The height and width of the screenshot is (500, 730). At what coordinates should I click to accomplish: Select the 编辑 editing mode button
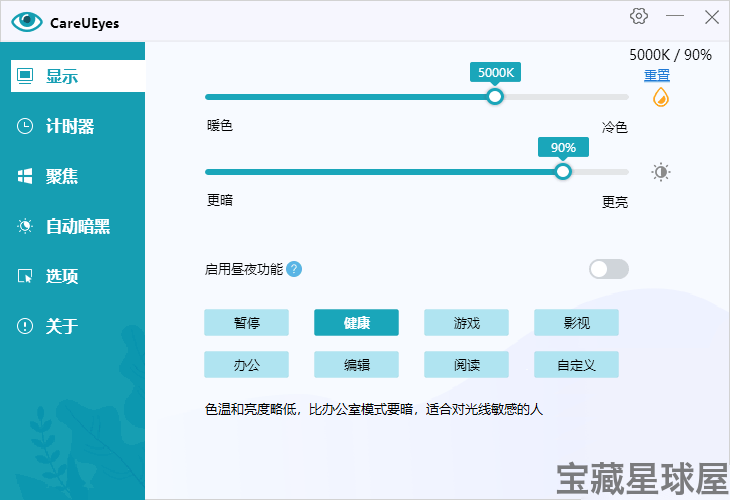click(x=356, y=365)
